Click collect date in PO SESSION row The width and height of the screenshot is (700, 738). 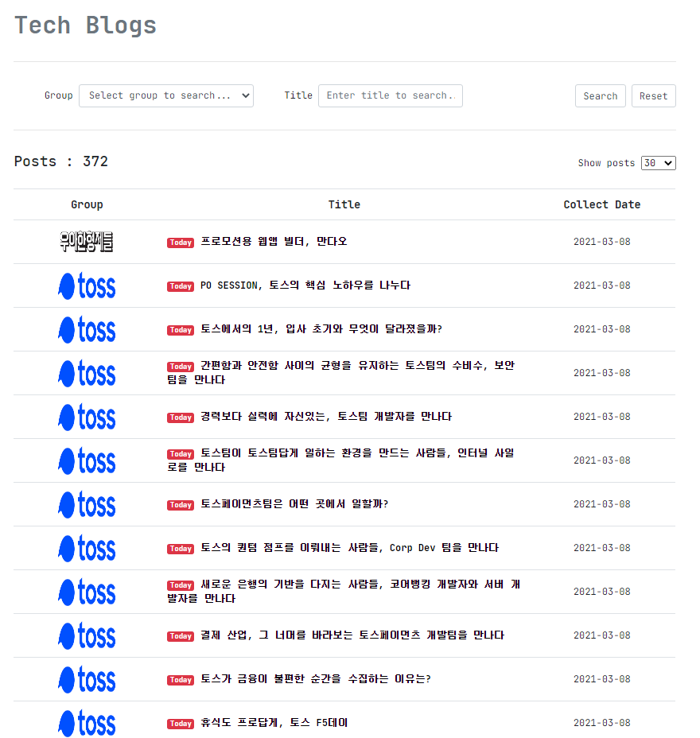coord(601,285)
